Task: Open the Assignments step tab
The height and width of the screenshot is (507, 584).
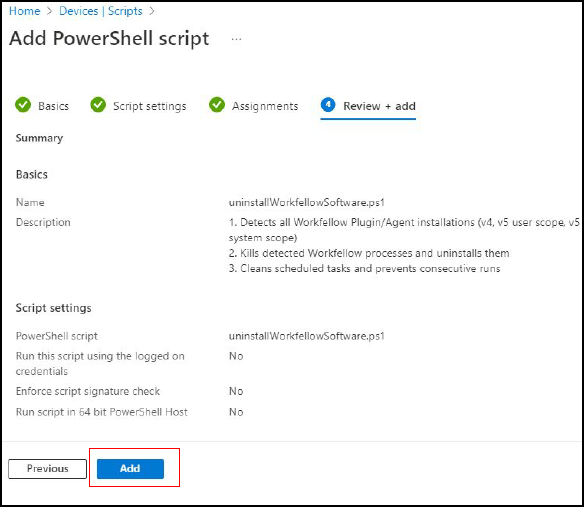Action: click(x=254, y=106)
